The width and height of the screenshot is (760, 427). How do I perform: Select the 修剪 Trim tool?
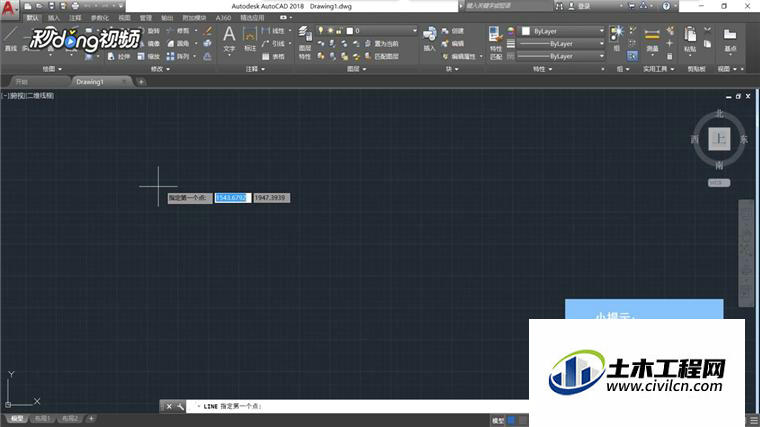178,31
